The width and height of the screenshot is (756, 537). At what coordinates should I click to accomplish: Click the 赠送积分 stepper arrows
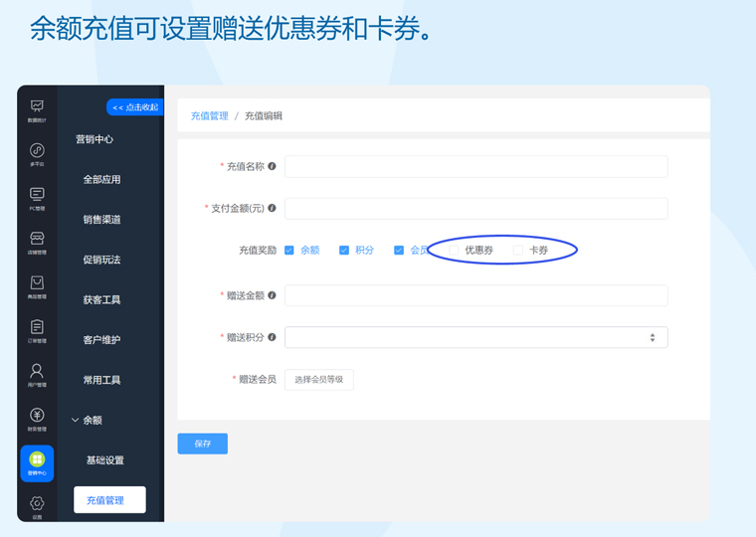point(653,338)
